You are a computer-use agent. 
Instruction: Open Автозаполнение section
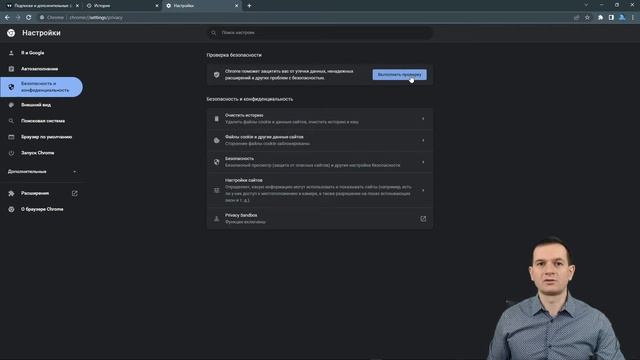[41, 69]
